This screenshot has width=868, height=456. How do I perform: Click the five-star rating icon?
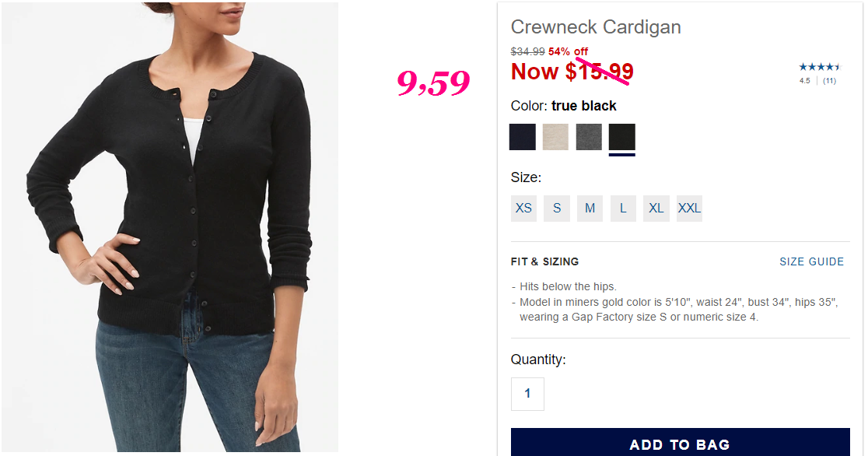coord(819,67)
